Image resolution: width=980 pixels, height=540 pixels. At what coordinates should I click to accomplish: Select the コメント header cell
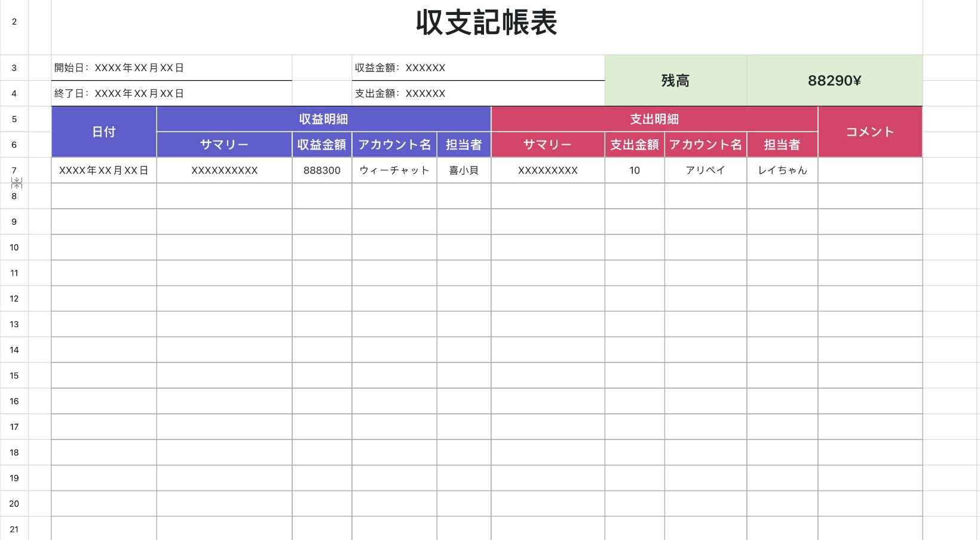coord(870,132)
